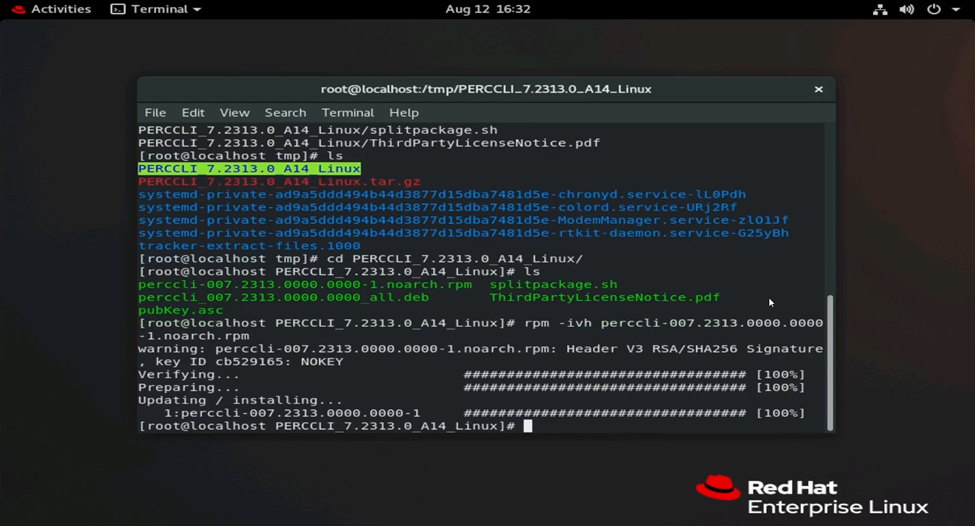Click the perccli_007.2313.0000.0000_all.deb filename

(284, 297)
